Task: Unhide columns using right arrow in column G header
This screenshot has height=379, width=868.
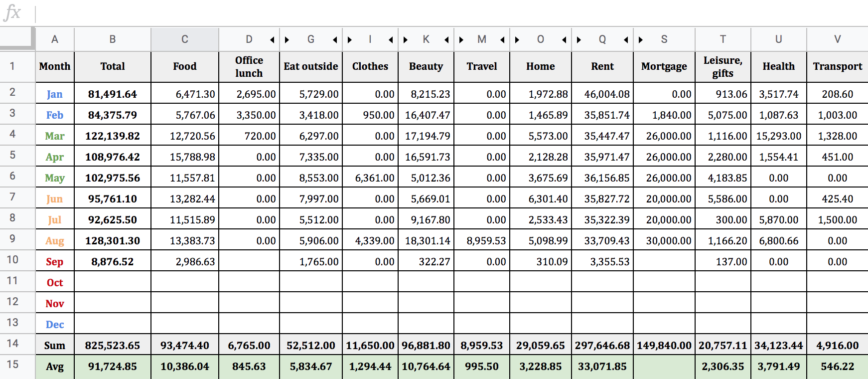Action: [287, 40]
